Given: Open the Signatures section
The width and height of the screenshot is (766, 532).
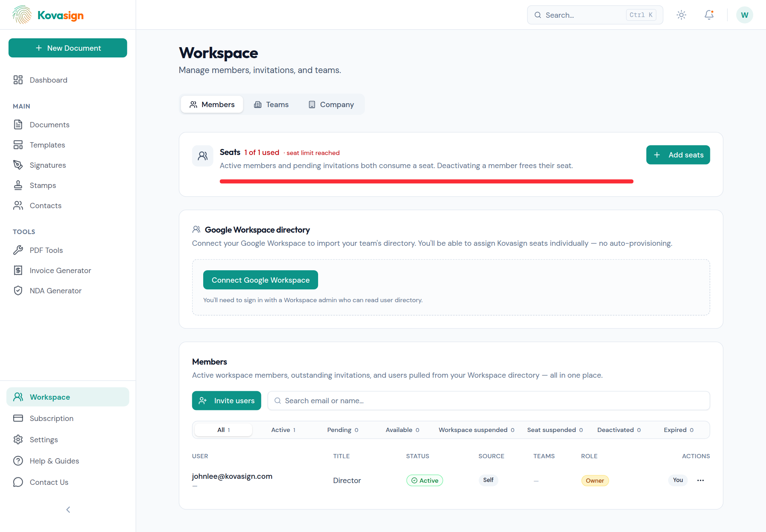Looking at the screenshot, I should [68, 165].
